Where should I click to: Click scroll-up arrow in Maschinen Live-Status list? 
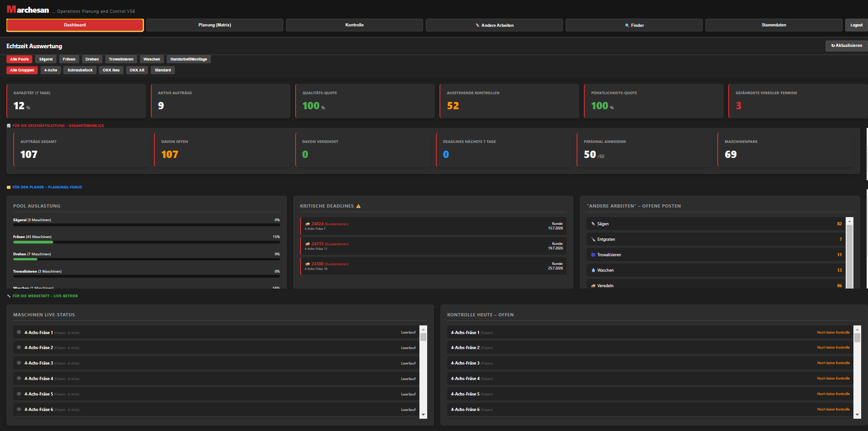tap(424, 329)
